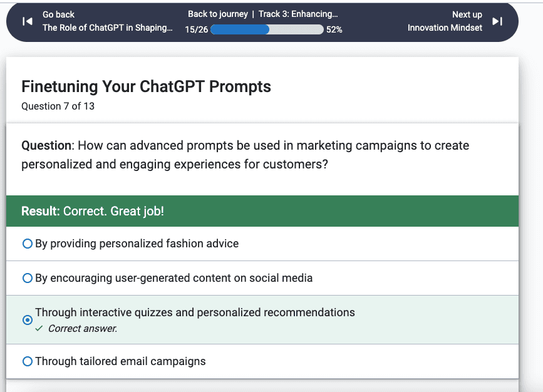The width and height of the screenshot is (543, 392).
Task: Click the Innovation Mindset next lesson
Action: pos(445,28)
